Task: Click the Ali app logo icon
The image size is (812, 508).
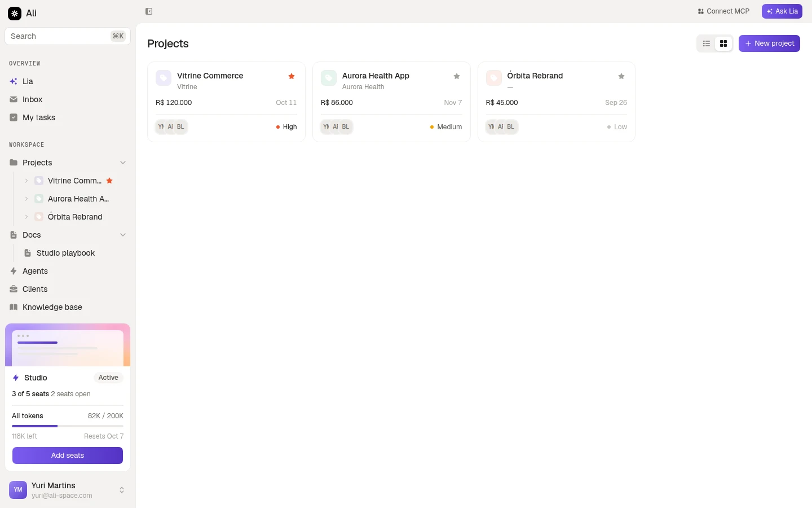Action: 15,13
